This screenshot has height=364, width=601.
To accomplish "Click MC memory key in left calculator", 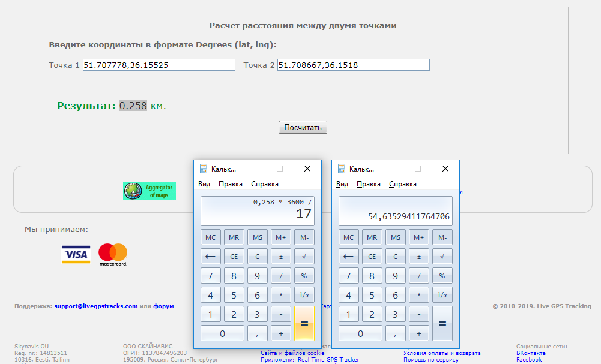I will click(x=210, y=237).
